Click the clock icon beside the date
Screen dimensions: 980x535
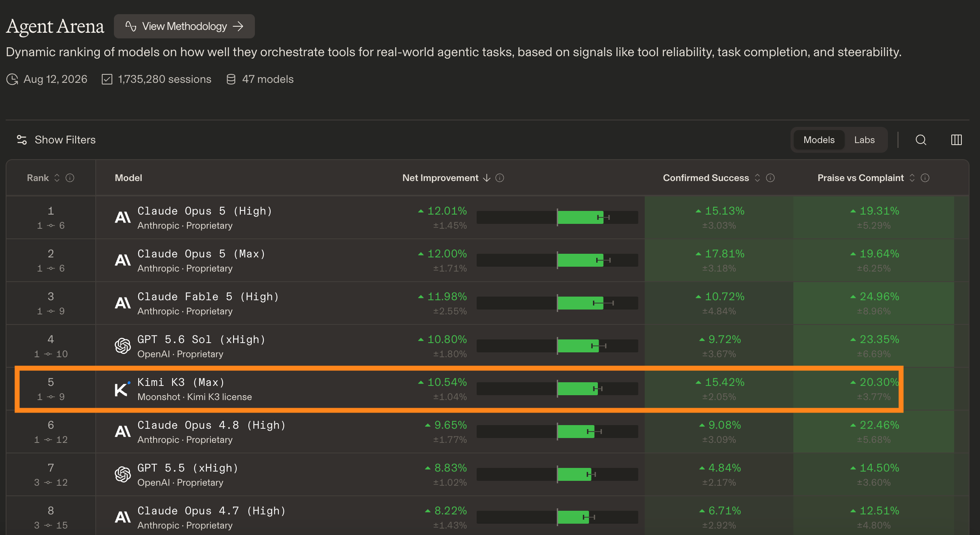click(x=12, y=79)
